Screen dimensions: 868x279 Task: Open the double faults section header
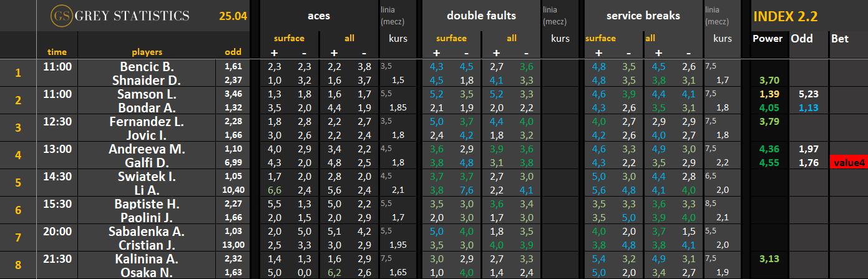tap(481, 16)
